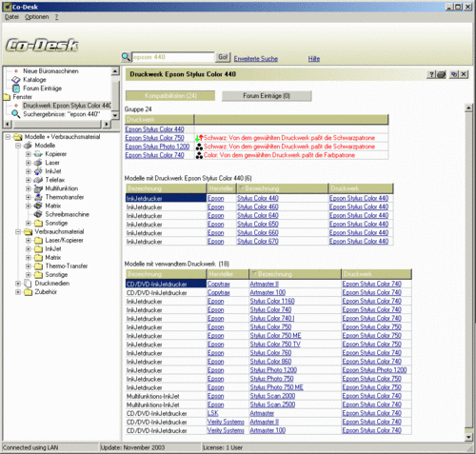This screenshot has height=454, width=476.
Task: Click the search input field
Action: [173, 57]
